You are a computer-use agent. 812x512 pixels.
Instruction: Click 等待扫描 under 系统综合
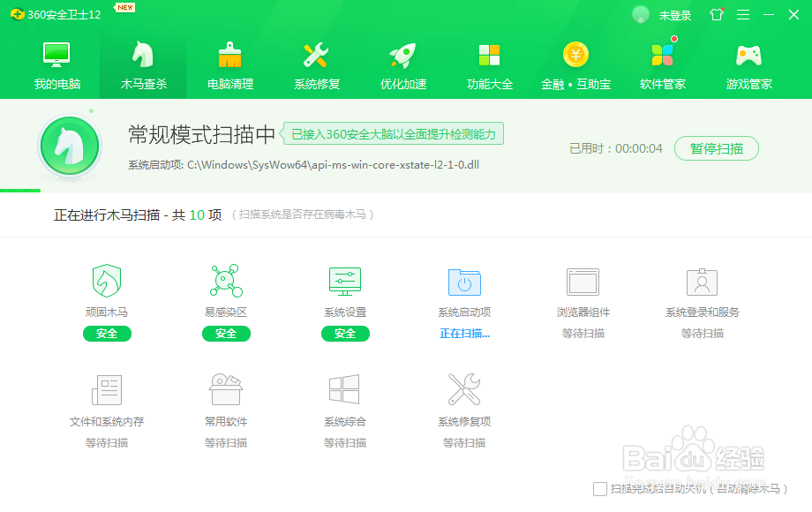345,443
